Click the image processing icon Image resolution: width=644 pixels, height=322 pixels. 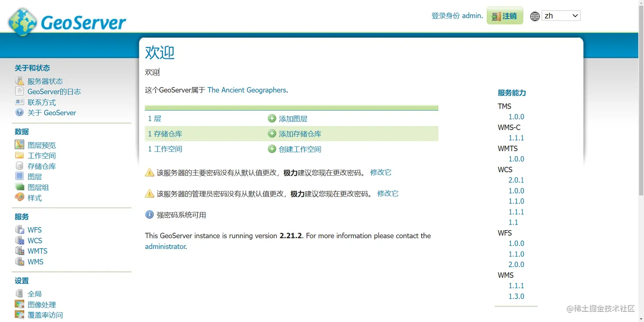20,304
